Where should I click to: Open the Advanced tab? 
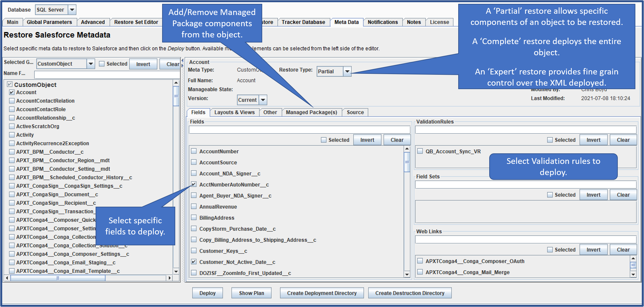93,22
